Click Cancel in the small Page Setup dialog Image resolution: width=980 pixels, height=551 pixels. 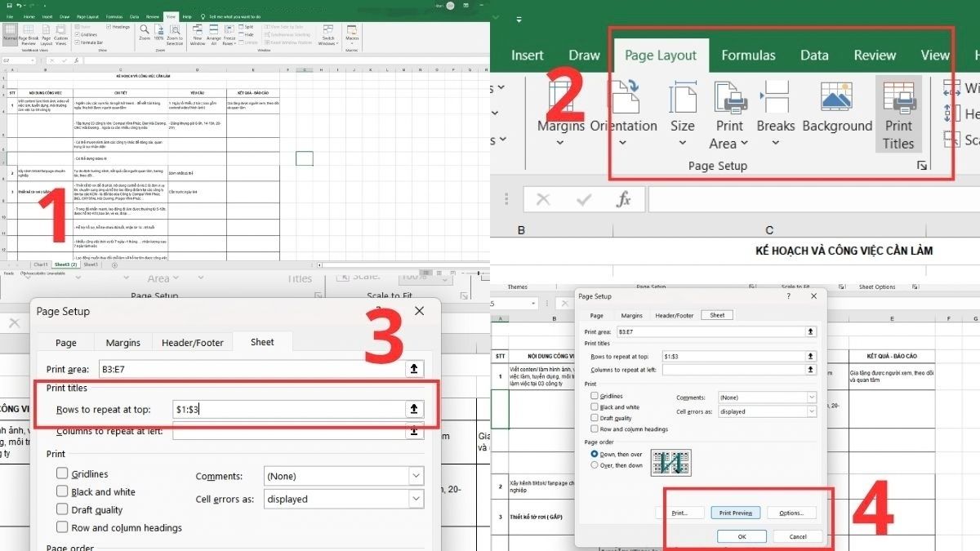point(798,535)
